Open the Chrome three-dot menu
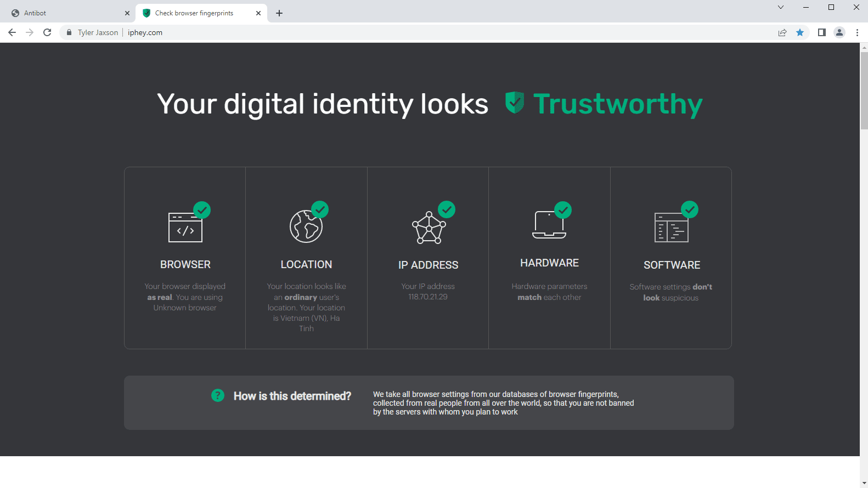Viewport: 868px width, 488px height. pos(857,32)
